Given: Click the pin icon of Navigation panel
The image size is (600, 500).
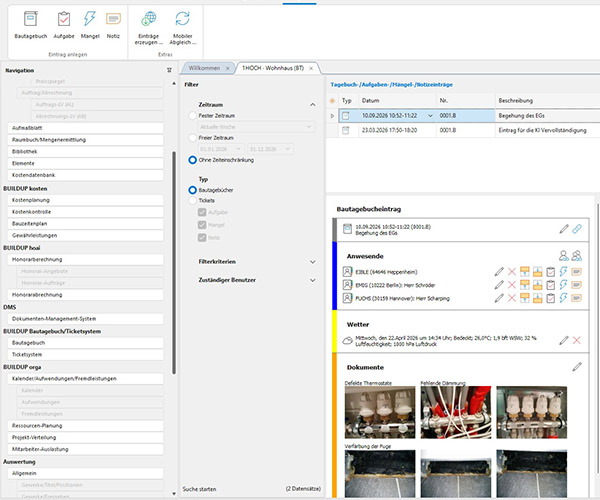Looking at the screenshot, I should pyautogui.click(x=169, y=70).
